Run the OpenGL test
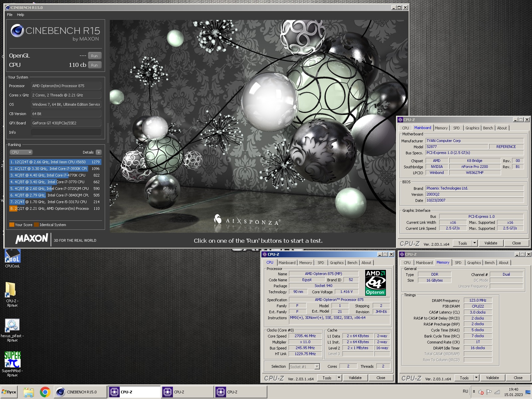 pos(94,56)
